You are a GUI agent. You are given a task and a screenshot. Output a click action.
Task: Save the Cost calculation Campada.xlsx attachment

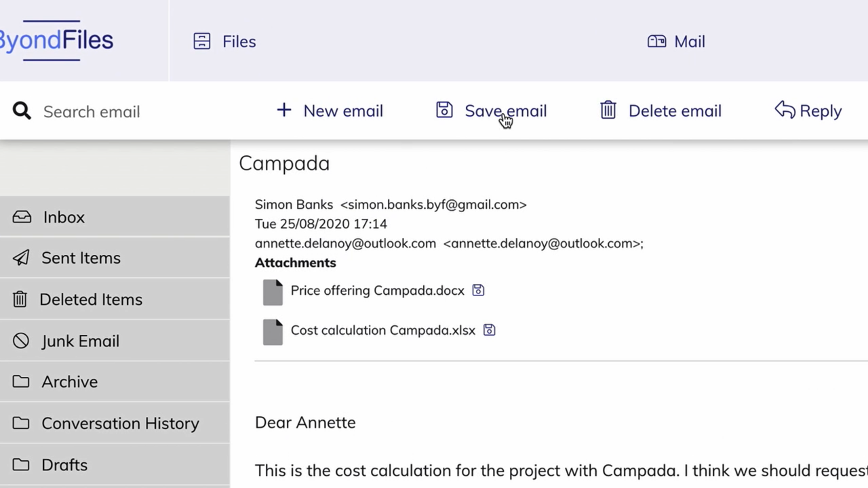pyautogui.click(x=489, y=329)
